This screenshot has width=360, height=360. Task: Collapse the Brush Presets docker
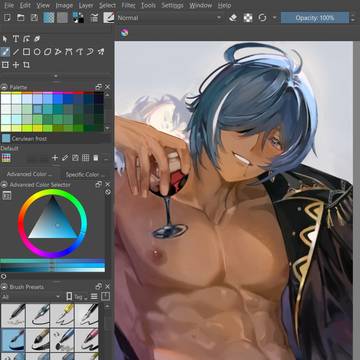pyautogui.click(x=4, y=287)
